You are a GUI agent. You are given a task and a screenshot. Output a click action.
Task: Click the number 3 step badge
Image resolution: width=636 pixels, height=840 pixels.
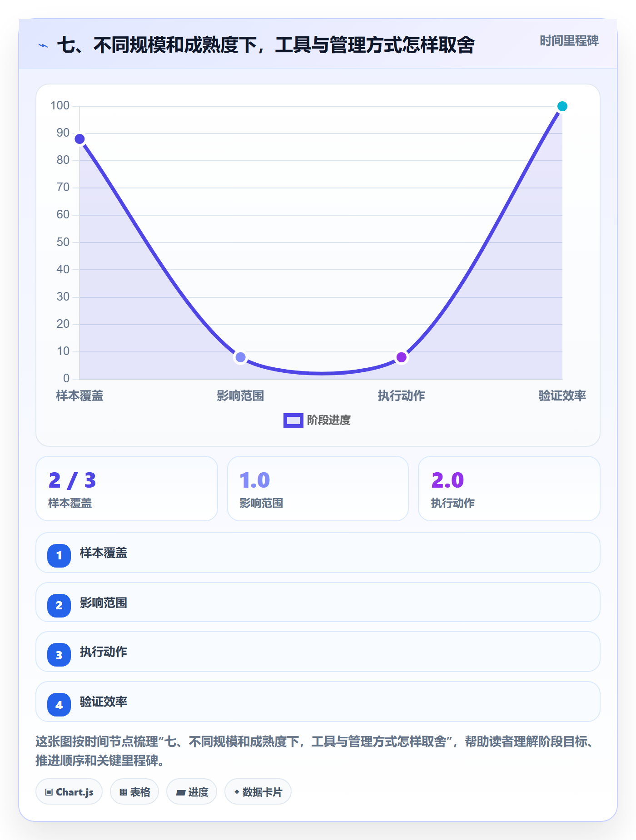[x=59, y=655]
